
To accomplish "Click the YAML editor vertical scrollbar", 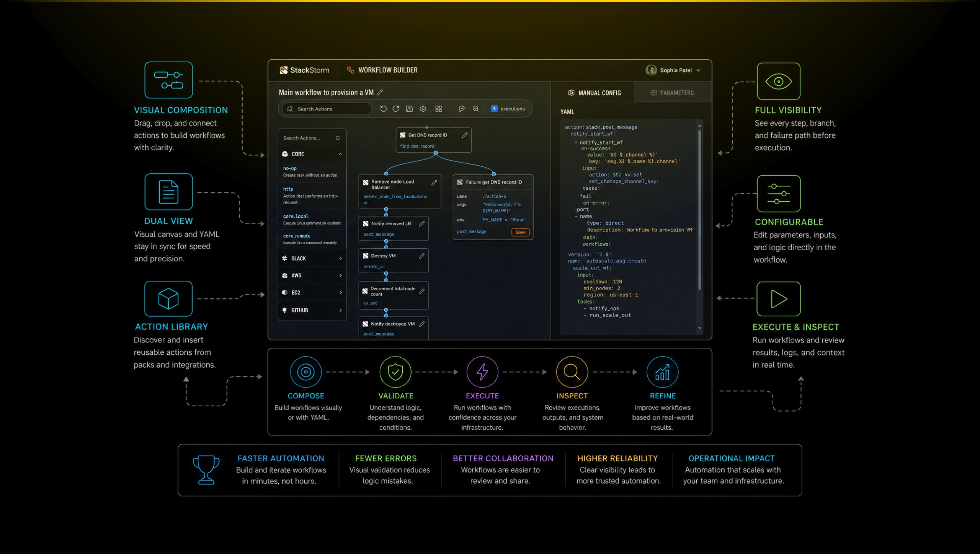I will coord(700,210).
